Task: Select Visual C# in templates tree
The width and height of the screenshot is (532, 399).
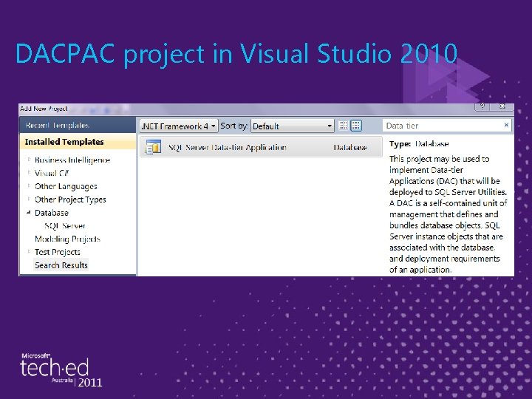Action: point(52,173)
